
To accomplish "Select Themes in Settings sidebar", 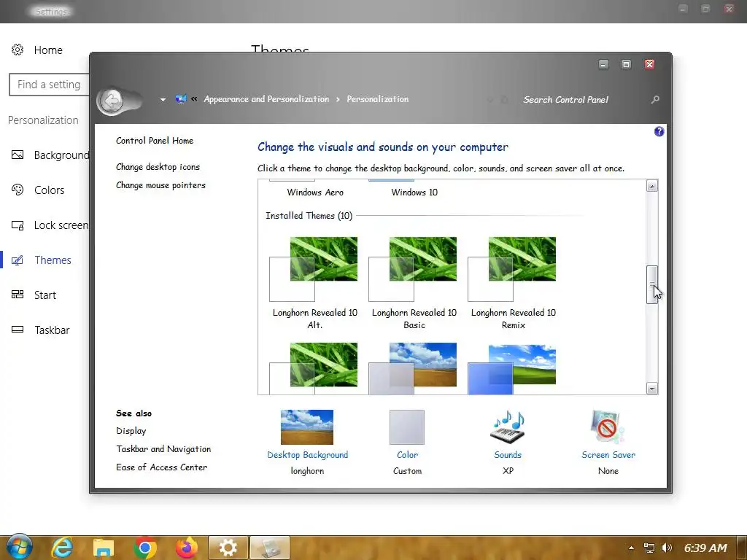I will (x=53, y=260).
